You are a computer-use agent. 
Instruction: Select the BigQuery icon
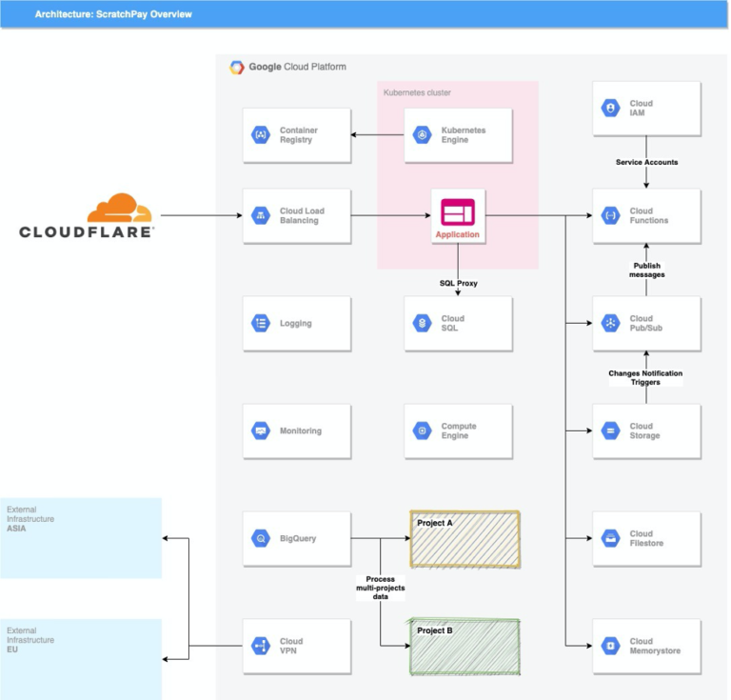[261, 539]
